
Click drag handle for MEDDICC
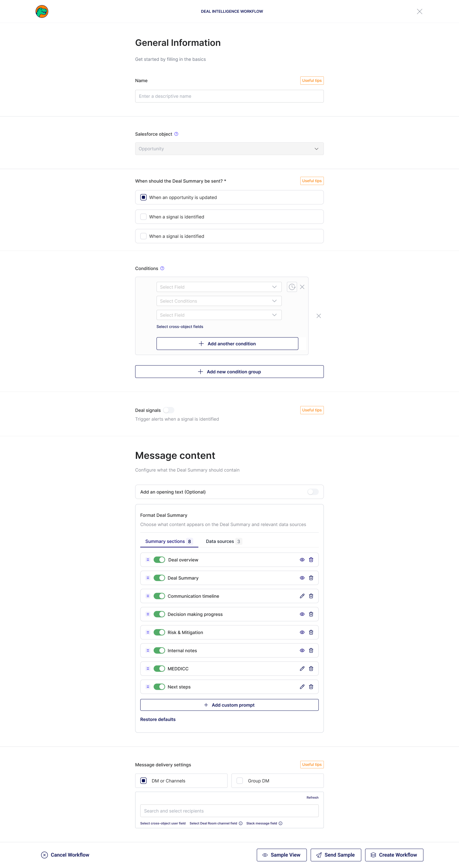[148, 669]
